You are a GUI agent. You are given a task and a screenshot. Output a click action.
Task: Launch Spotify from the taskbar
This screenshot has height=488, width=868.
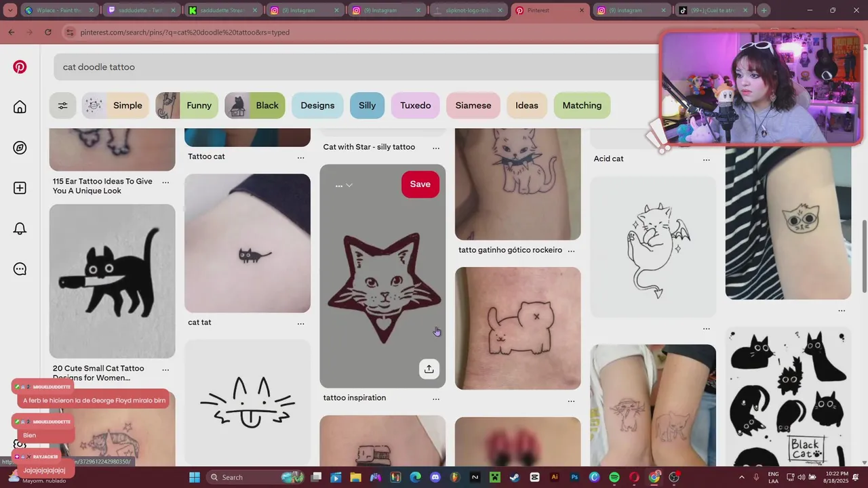614,477
